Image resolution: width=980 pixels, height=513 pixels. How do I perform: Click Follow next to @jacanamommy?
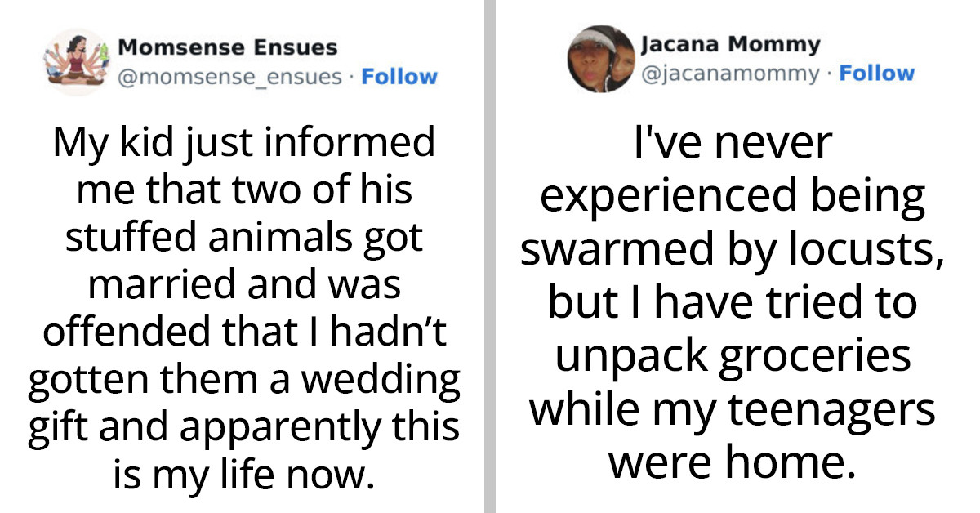click(879, 73)
